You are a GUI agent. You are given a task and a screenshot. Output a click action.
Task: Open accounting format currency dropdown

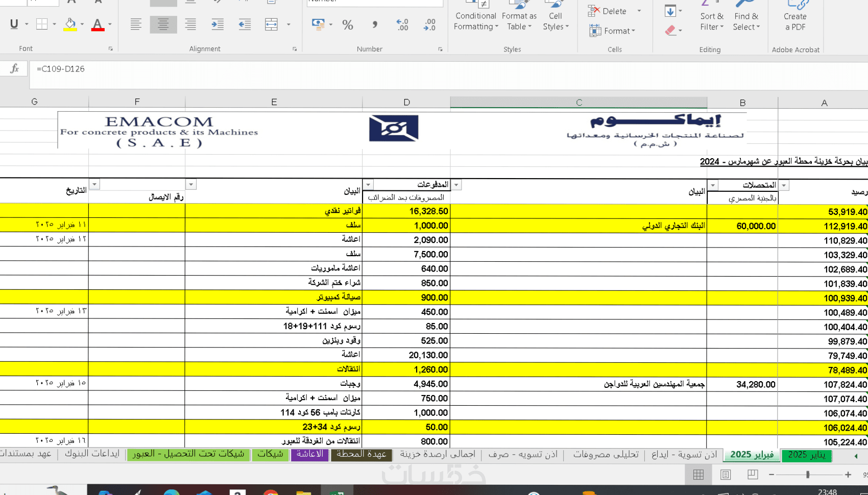[x=331, y=24]
